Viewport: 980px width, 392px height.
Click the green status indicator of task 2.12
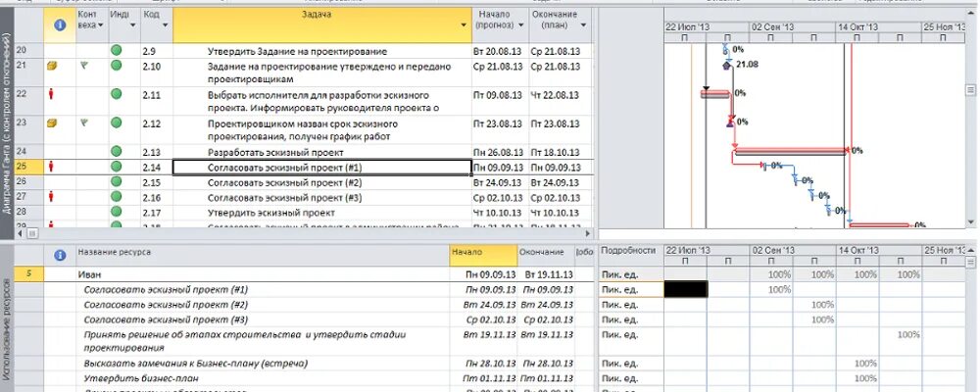pos(116,123)
